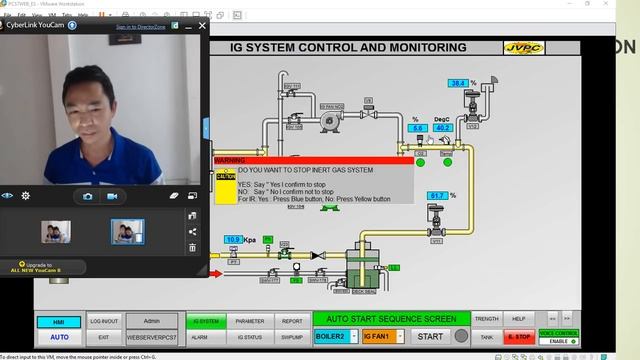This screenshot has height=360, width=640.
Task: Click the previous screen '<<' button
Action: click(x=553, y=319)
